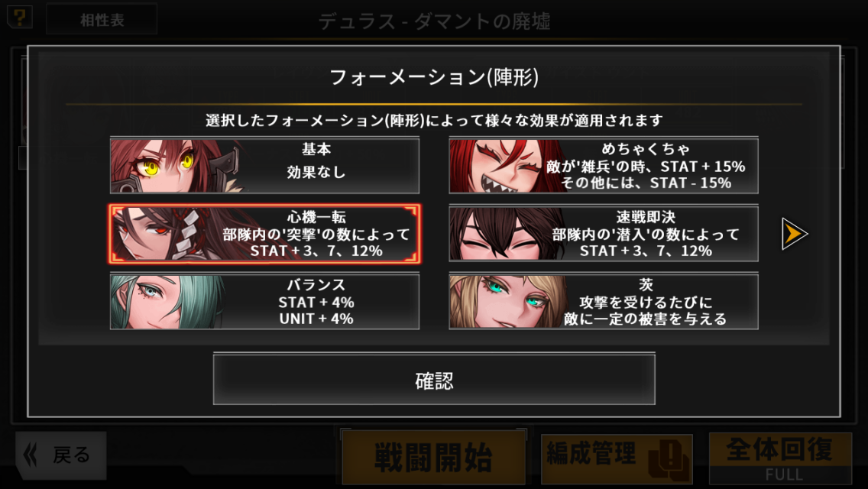
Task: Click the dark-haired smiling closed-eyes portrait
Action: [x=507, y=234]
